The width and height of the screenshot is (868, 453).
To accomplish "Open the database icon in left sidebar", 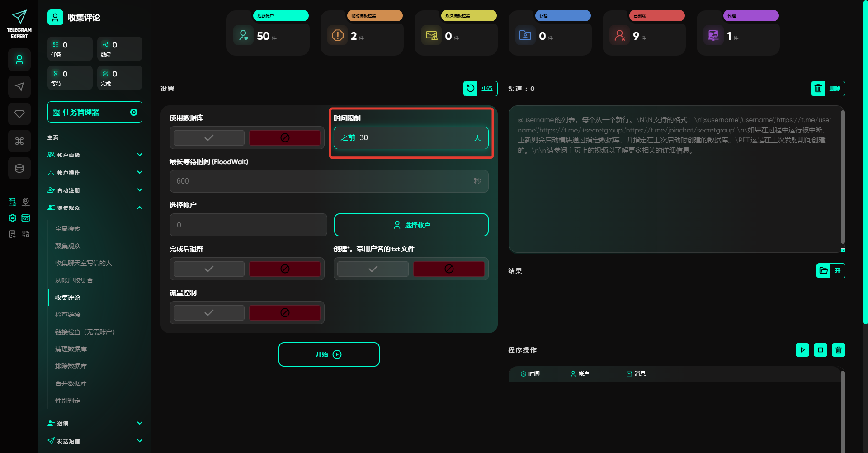I will point(19,168).
